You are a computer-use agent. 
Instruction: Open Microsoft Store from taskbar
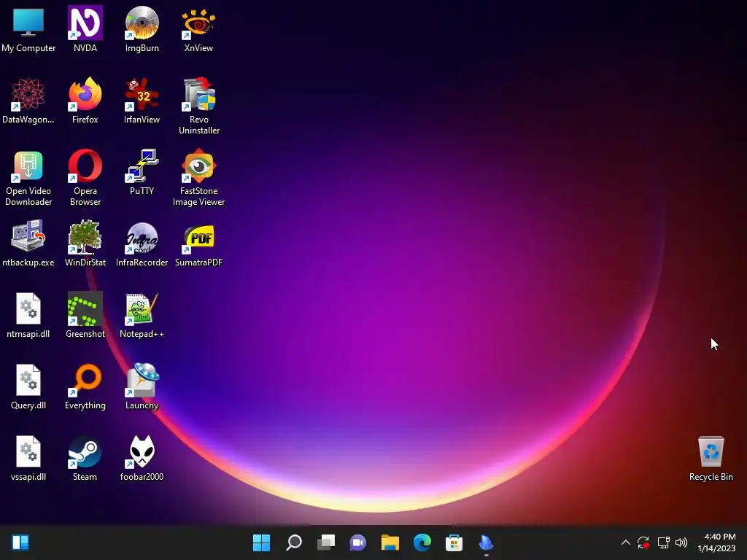[454, 542]
